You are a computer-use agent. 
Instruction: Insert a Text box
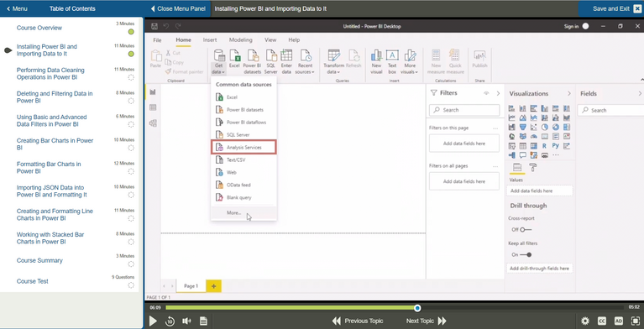click(x=392, y=62)
